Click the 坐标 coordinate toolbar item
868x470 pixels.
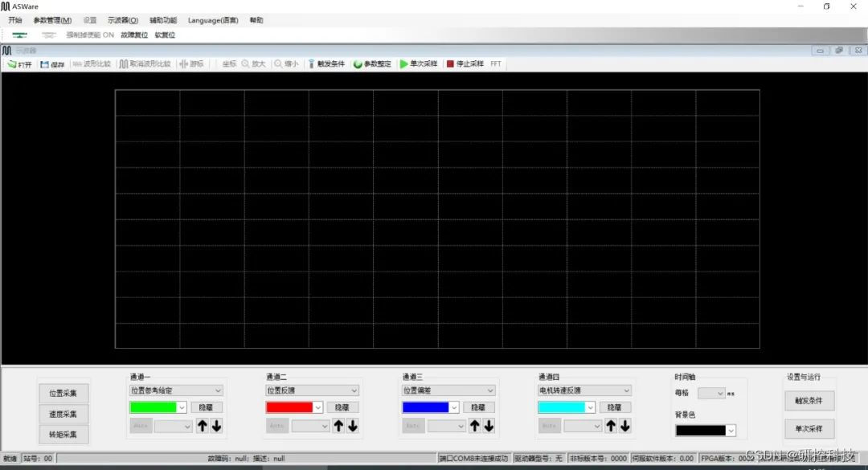click(x=229, y=64)
